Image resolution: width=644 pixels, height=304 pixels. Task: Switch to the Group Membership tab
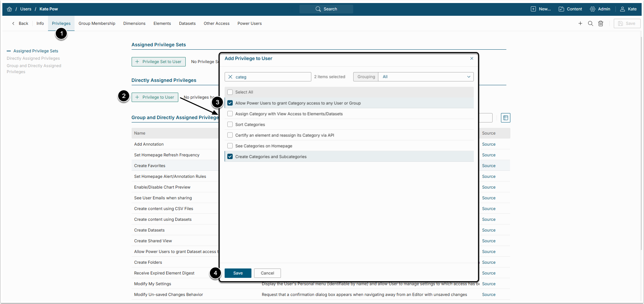[x=97, y=23]
